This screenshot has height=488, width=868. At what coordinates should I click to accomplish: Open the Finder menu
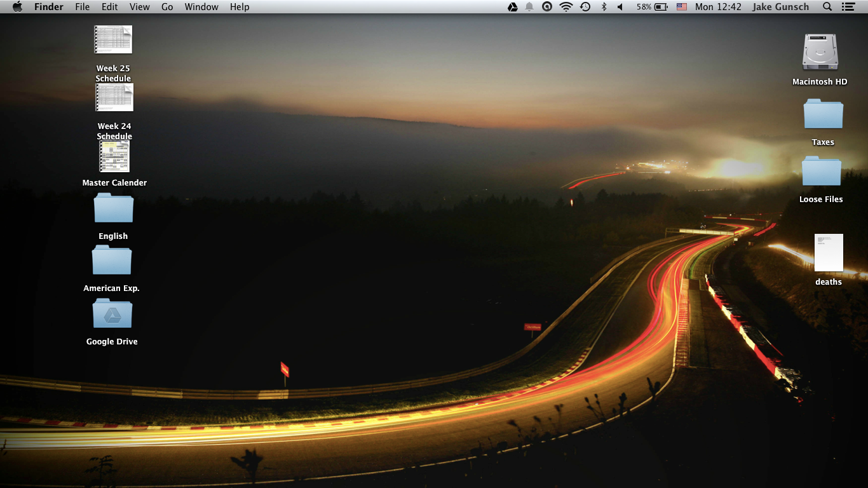pyautogui.click(x=49, y=7)
